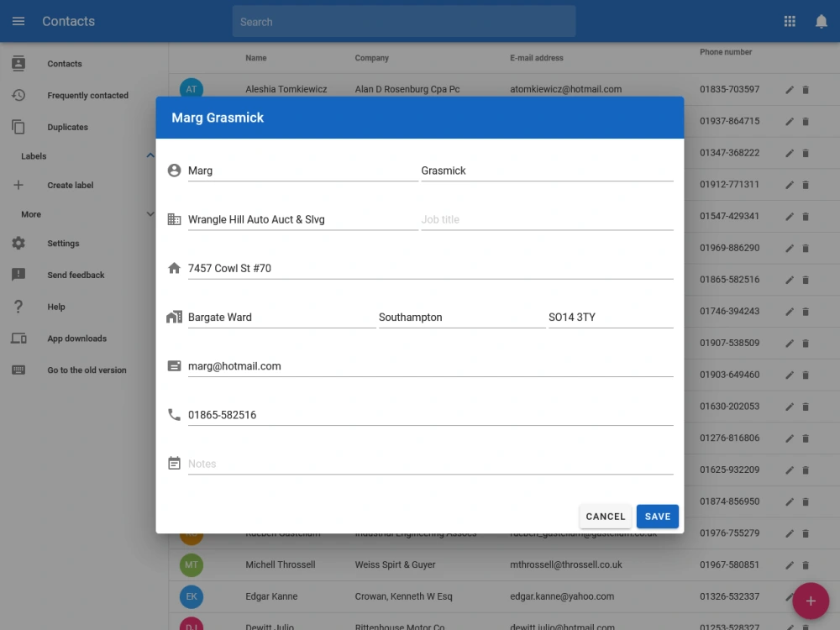Image resolution: width=840 pixels, height=630 pixels.
Task: Click the company field Wrangle Hill Auto
Action: 302,219
